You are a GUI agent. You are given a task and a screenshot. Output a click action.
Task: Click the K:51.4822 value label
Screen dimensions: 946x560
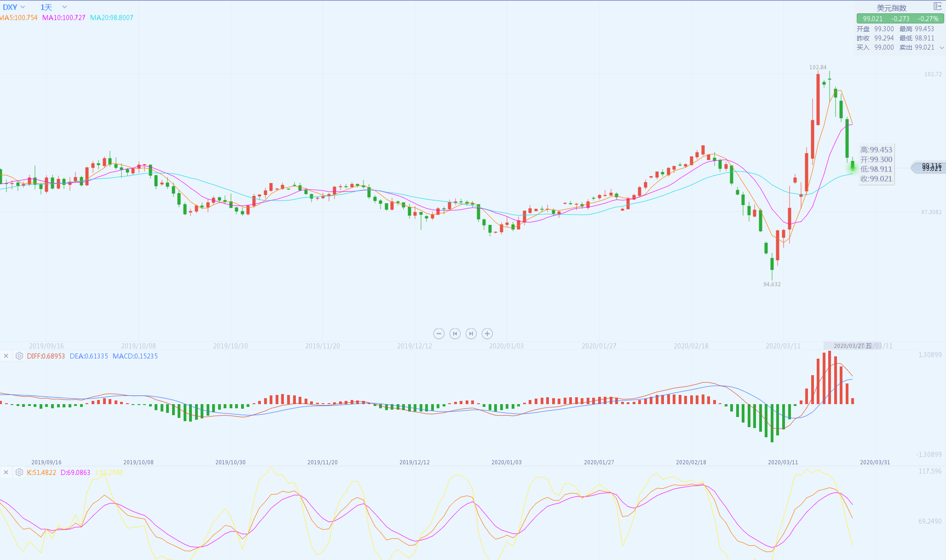[41, 473]
